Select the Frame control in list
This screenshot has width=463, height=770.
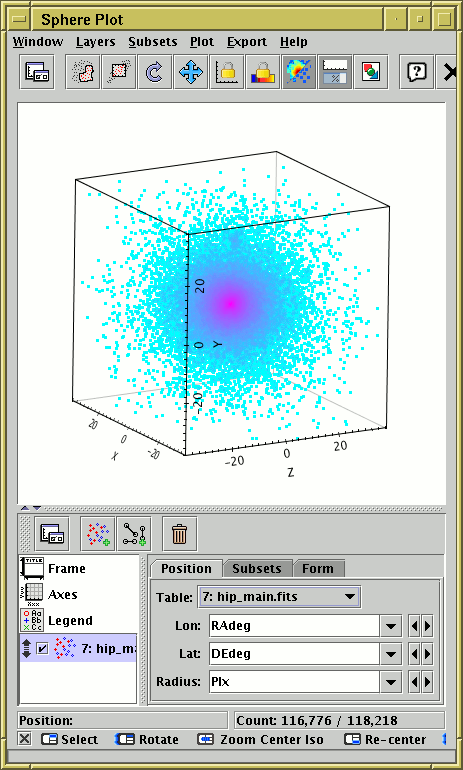79,569
